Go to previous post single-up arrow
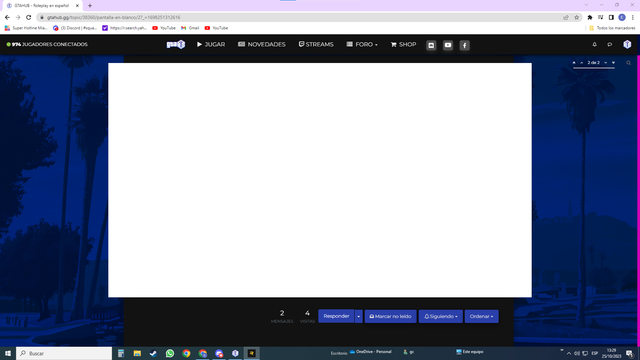The height and width of the screenshot is (360, 640). 582,63
